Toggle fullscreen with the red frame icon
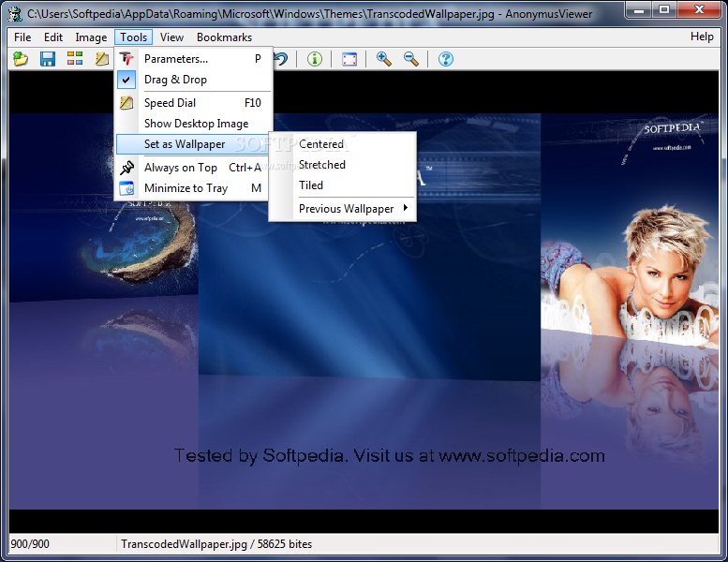 click(x=349, y=59)
